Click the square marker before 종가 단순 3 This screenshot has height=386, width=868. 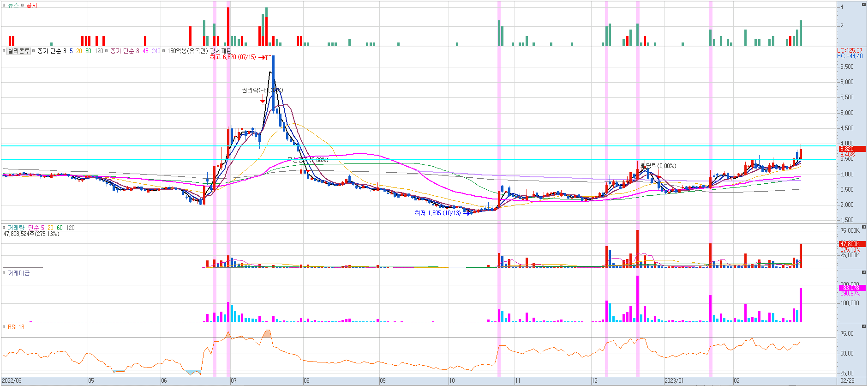click(34, 51)
